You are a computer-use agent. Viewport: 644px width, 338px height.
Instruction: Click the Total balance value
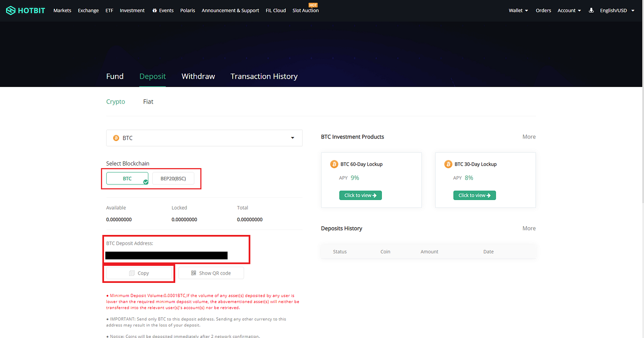coord(250,219)
